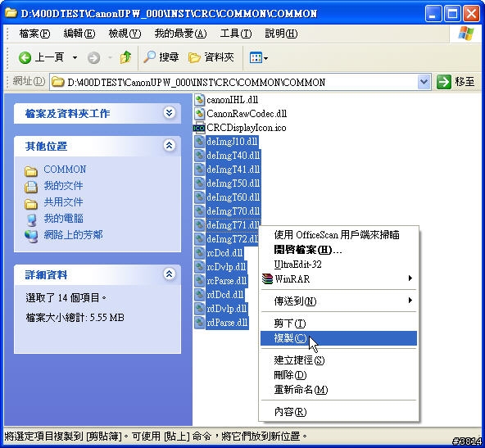
Task: Open the Help menu (說明)
Action: coord(281,34)
